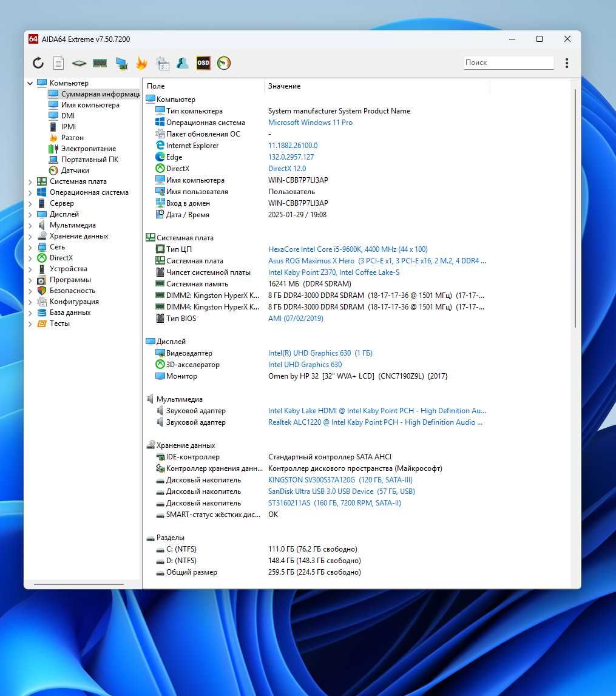Expand the Сервер tree node
The width and height of the screenshot is (616, 696).
coord(30,203)
